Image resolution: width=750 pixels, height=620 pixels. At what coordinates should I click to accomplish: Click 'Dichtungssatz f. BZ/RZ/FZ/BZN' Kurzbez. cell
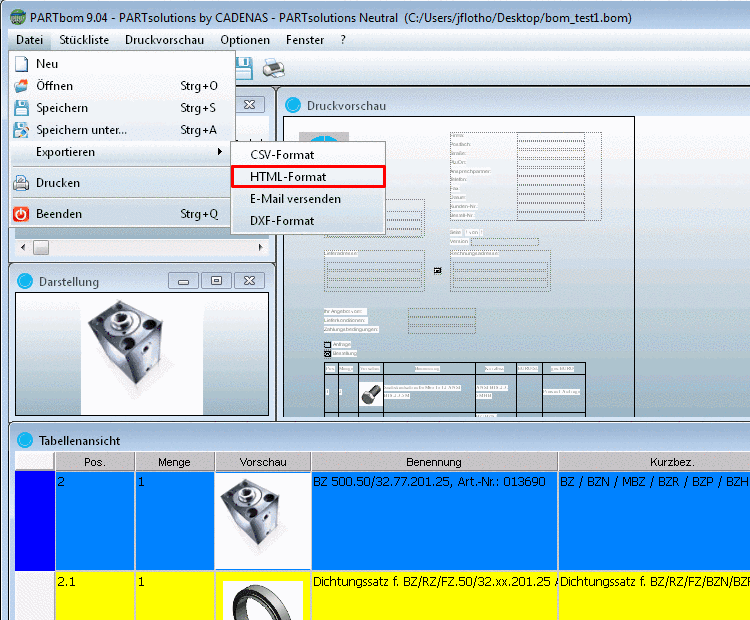point(654,596)
